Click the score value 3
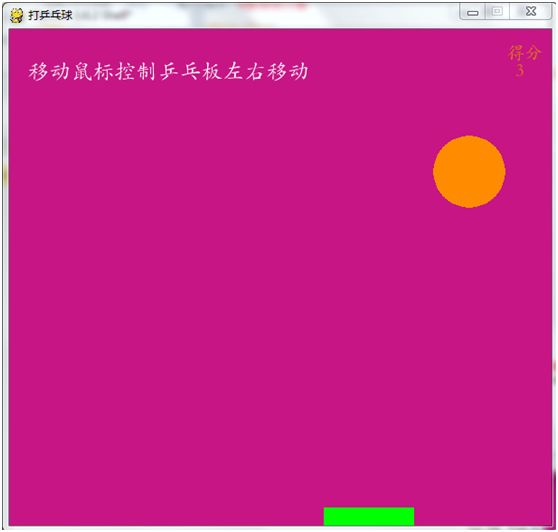The width and height of the screenshot is (558, 532). (x=520, y=70)
